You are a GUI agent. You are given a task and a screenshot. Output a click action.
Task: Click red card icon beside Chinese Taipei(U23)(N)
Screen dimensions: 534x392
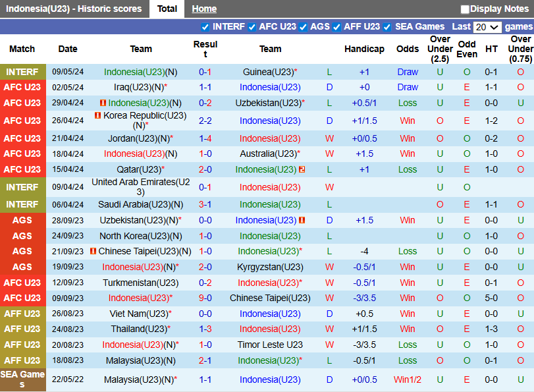pyautogui.click(x=93, y=251)
